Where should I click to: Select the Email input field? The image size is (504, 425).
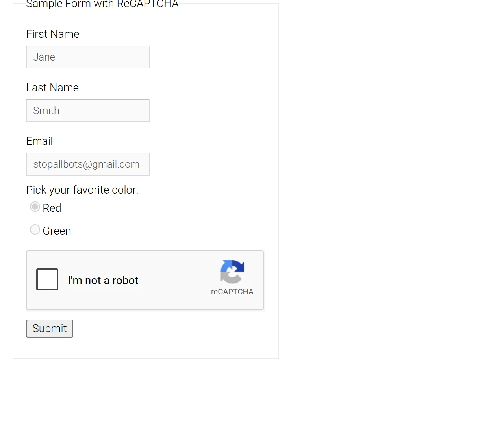coord(88,164)
